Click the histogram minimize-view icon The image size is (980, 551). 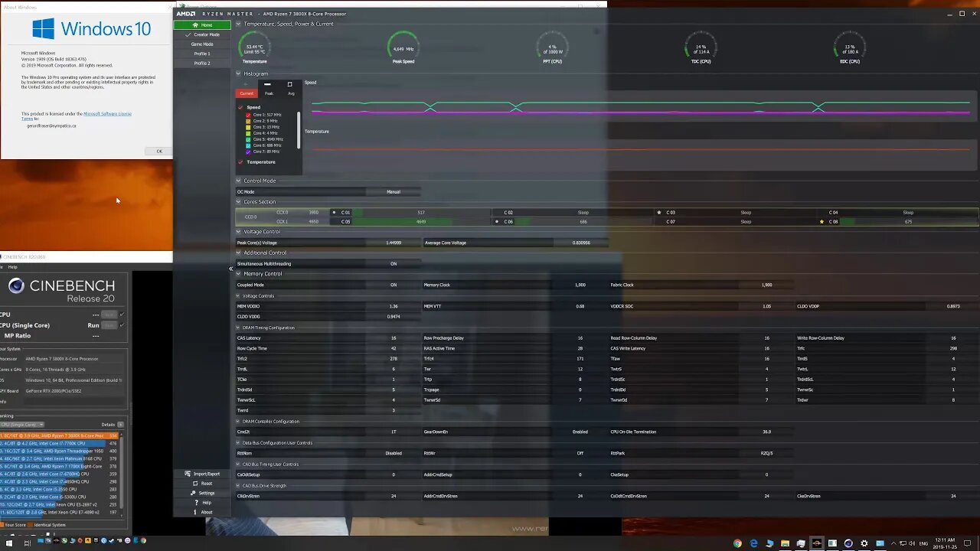click(x=267, y=84)
